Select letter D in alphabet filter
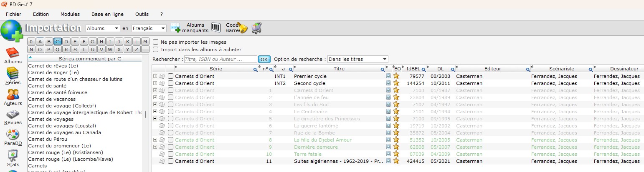 coord(66,41)
